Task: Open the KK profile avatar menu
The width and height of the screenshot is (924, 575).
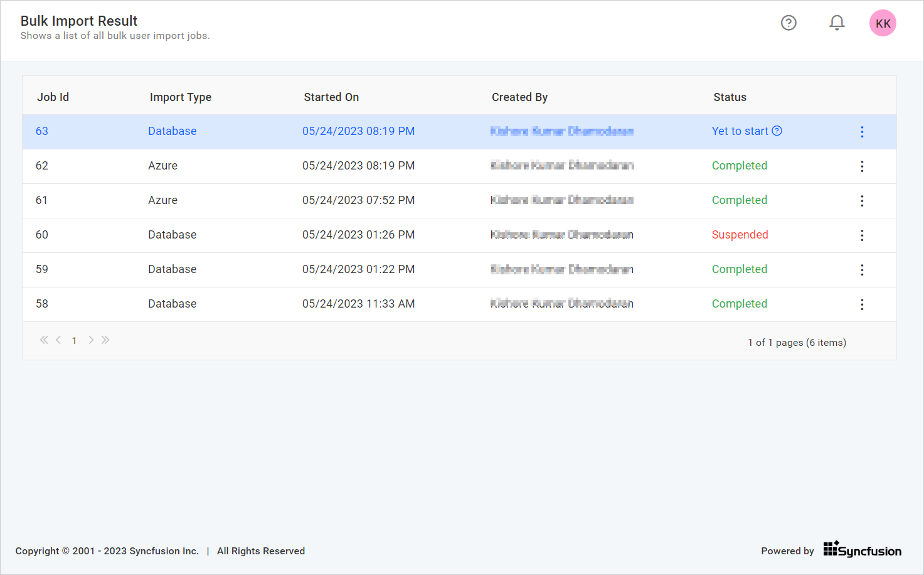Action: (883, 23)
